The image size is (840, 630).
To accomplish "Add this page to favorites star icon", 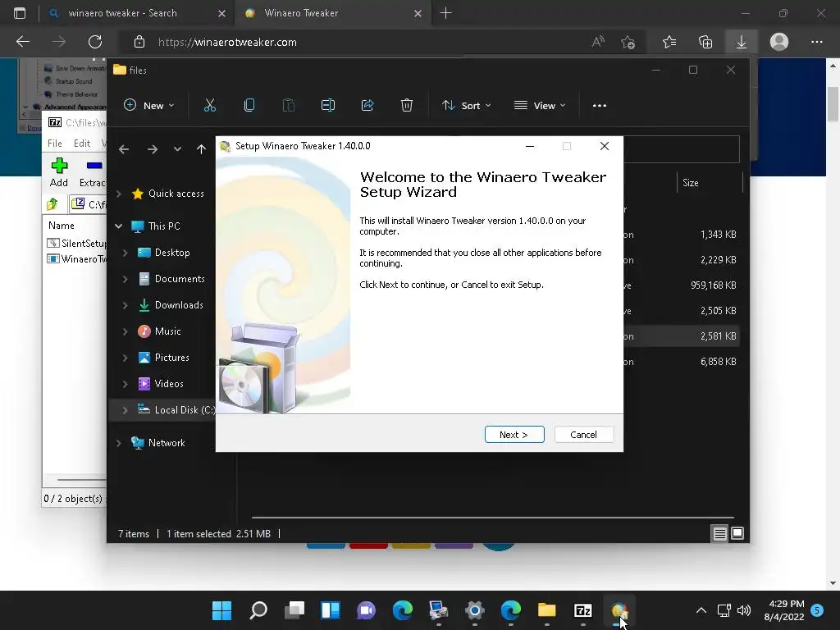I will click(628, 42).
